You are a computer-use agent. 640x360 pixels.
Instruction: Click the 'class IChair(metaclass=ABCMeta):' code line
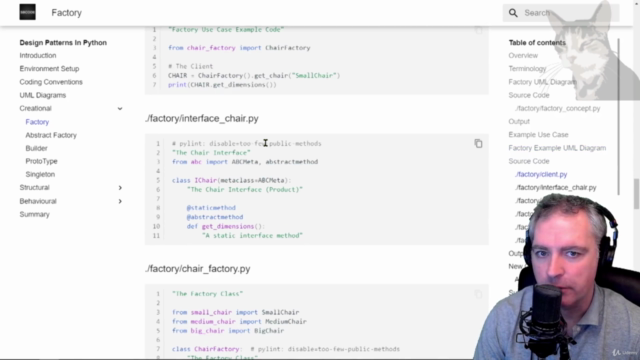point(232,180)
